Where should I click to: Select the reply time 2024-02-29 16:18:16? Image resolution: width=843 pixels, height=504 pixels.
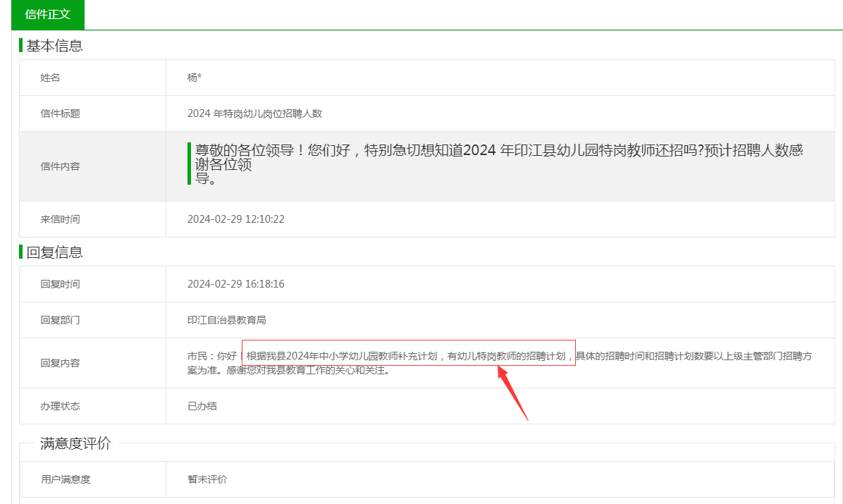[235, 284]
